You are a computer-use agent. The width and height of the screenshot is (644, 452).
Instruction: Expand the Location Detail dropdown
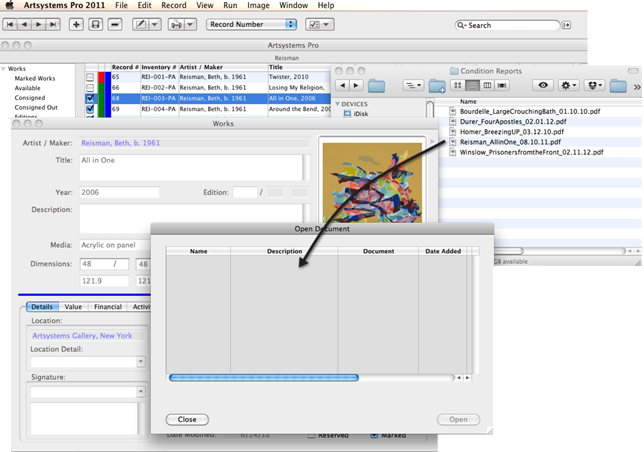pos(141,362)
